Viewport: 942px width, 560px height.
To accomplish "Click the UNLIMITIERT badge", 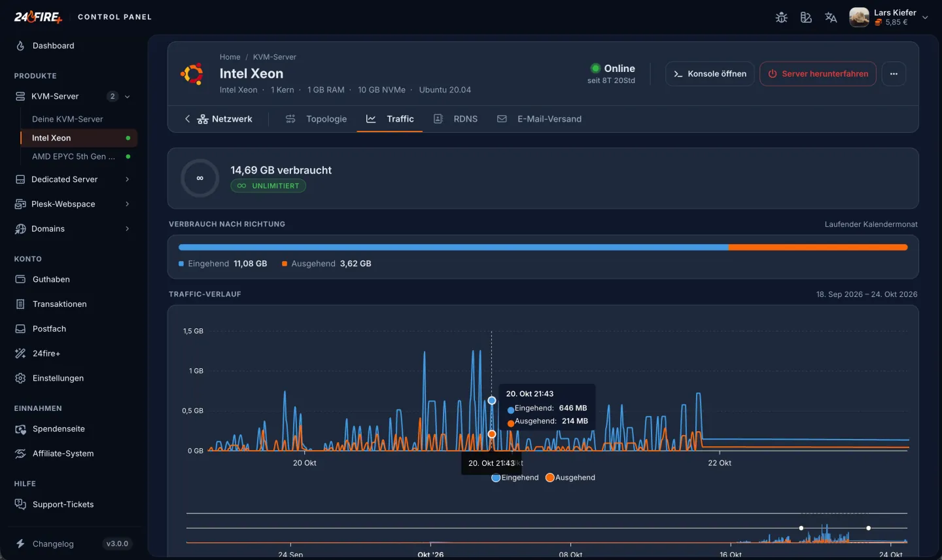I will [x=268, y=186].
